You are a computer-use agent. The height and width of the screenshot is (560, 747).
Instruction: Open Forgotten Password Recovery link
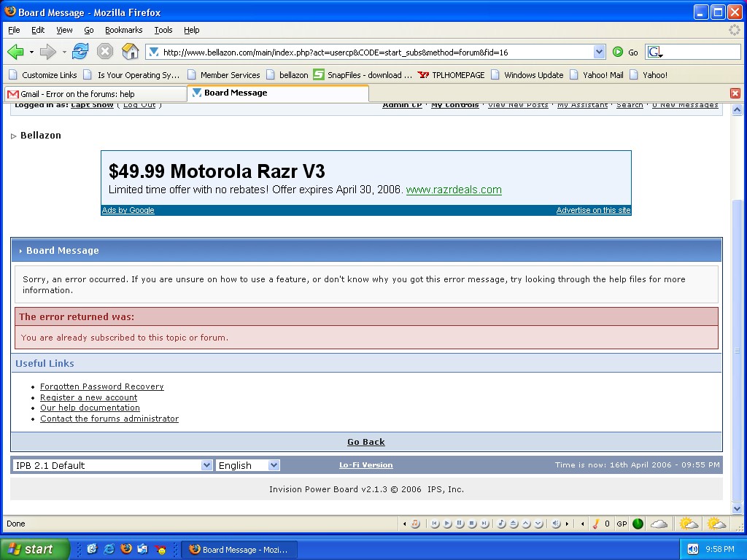coord(101,386)
